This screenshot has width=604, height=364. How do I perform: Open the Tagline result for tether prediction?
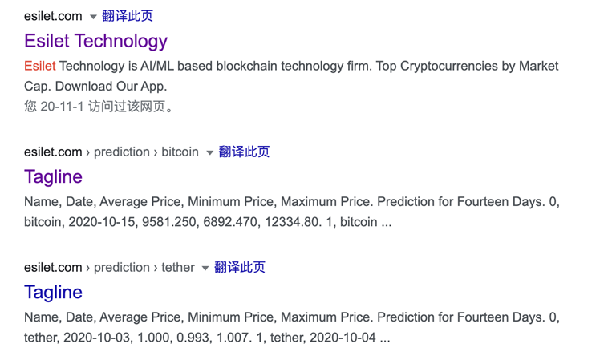click(53, 292)
